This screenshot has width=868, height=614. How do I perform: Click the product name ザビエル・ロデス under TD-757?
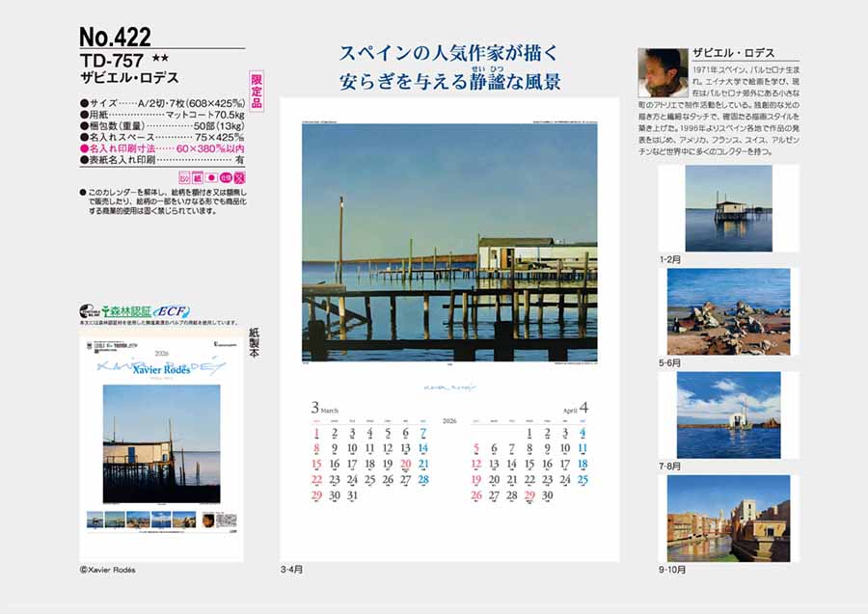129,78
